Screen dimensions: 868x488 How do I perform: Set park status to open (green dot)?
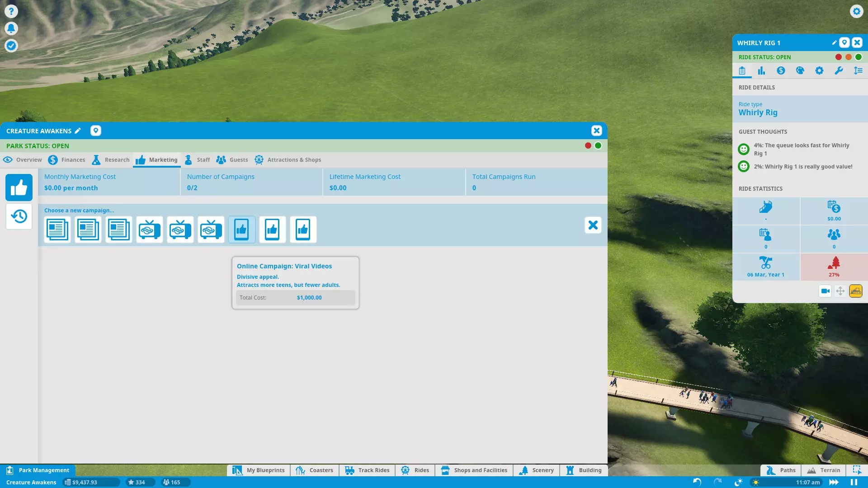[598, 145]
